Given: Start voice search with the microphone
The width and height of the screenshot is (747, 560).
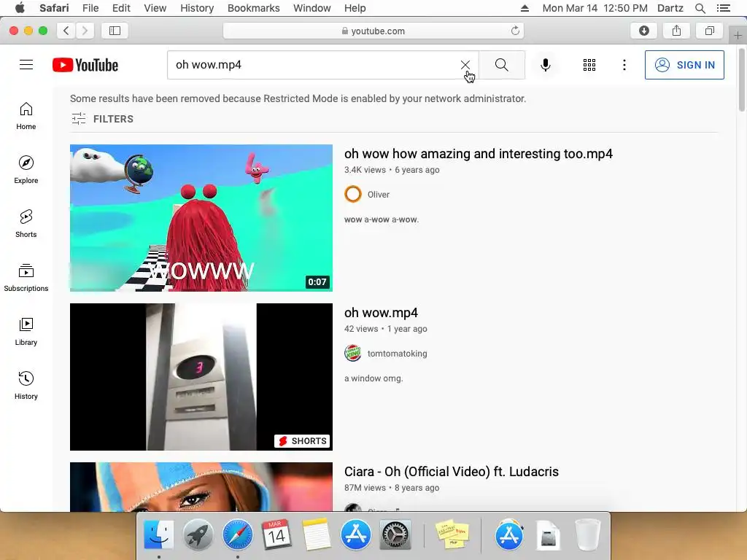Looking at the screenshot, I should click(x=546, y=65).
